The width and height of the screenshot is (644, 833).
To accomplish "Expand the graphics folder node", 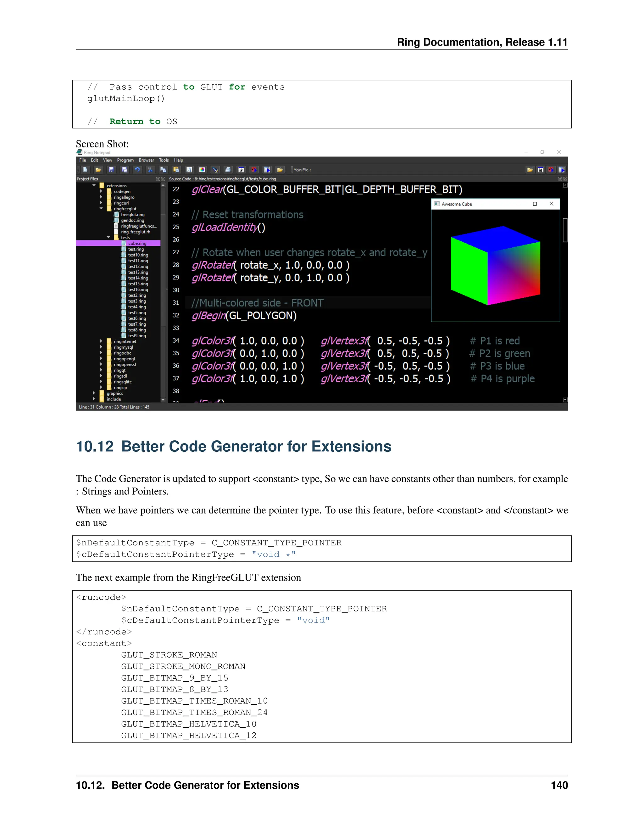I will coord(94,393).
